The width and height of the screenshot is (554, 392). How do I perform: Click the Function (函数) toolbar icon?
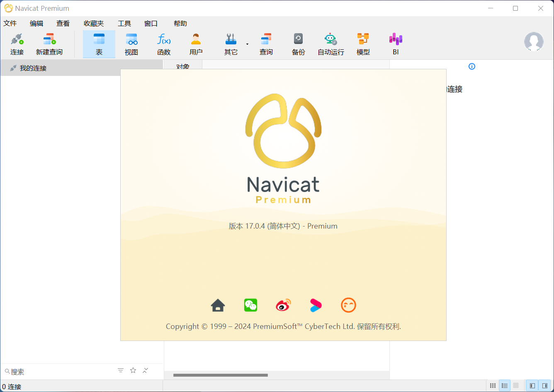click(x=164, y=44)
